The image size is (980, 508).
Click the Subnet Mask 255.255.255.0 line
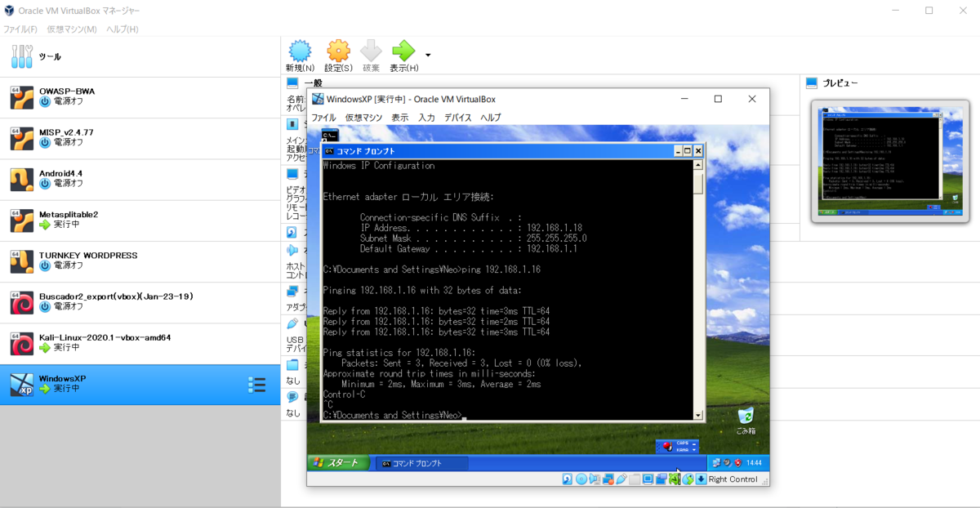[x=473, y=238]
